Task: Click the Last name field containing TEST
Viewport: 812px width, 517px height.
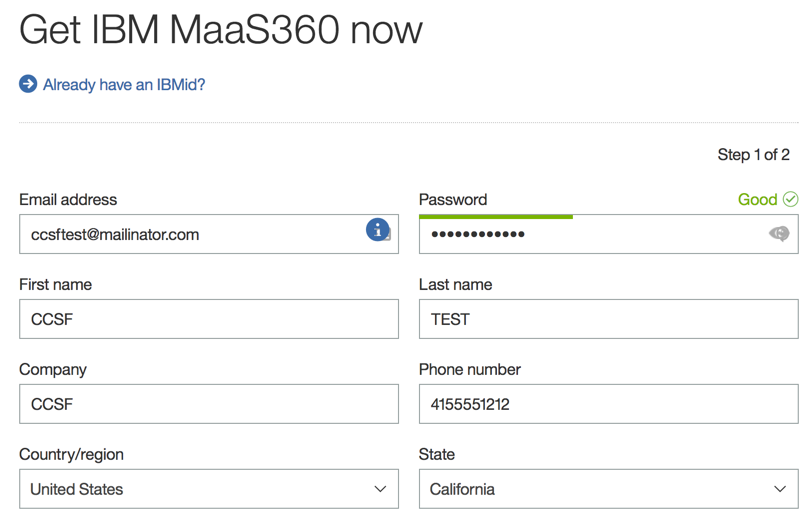Action: (608, 320)
